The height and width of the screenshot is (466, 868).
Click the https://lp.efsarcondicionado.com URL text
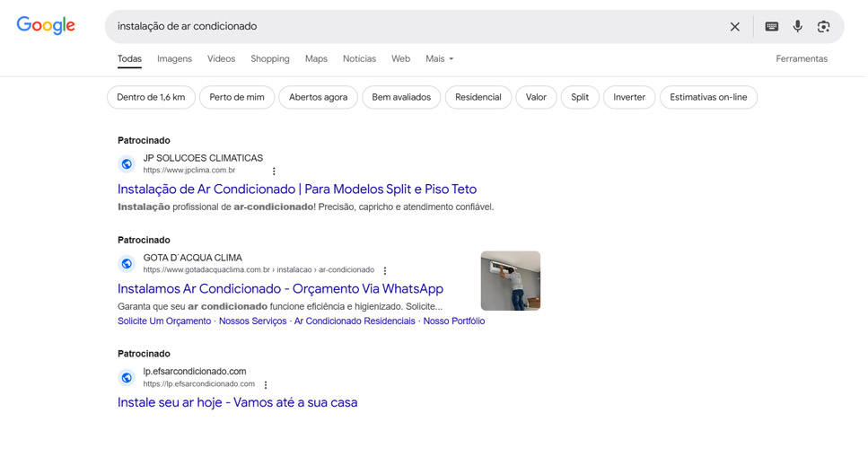click(198, 384)
